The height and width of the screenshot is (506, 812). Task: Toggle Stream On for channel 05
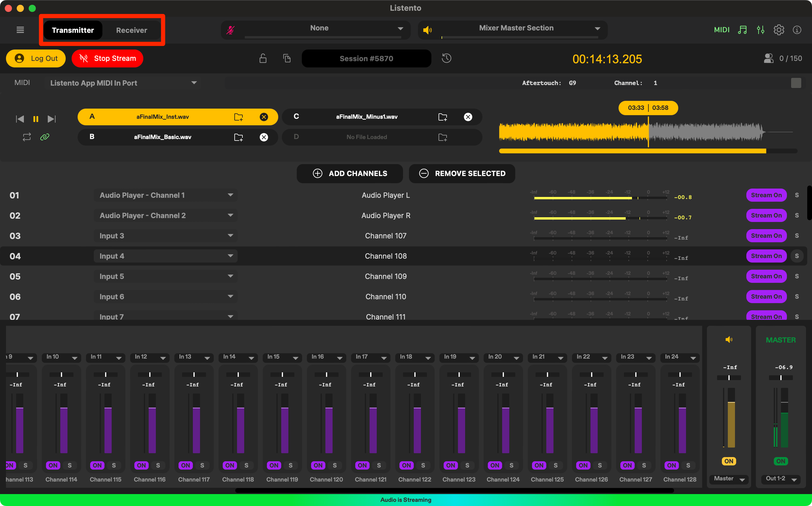tap(766, 276)
